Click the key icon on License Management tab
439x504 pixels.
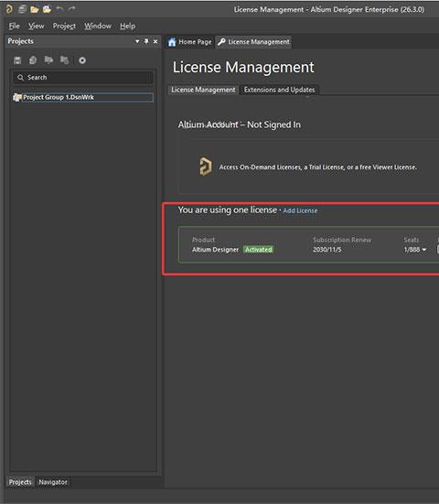coord(221,42)
